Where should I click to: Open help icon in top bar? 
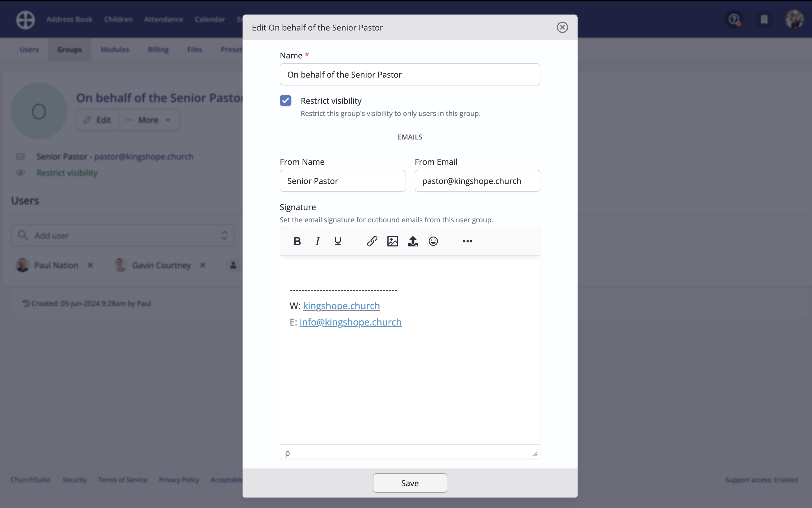click(x=734, y=19)
